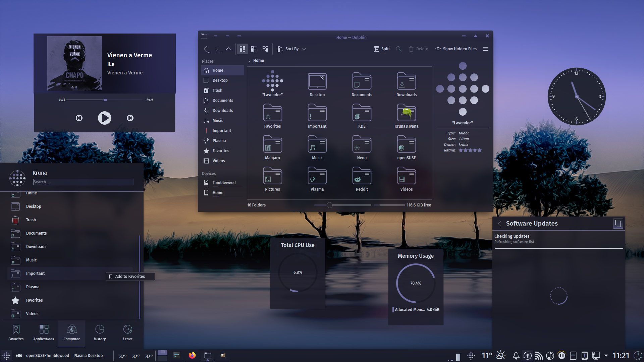Open the application launcher in taskbar
Image resolution: width=644 pixels, height=362 pixels.
coord(6,356)
